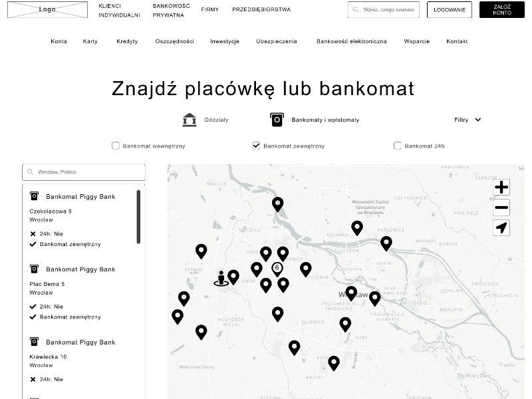
Task: Click the Wrocław, Polska location search field
Action: click(84, 172)
